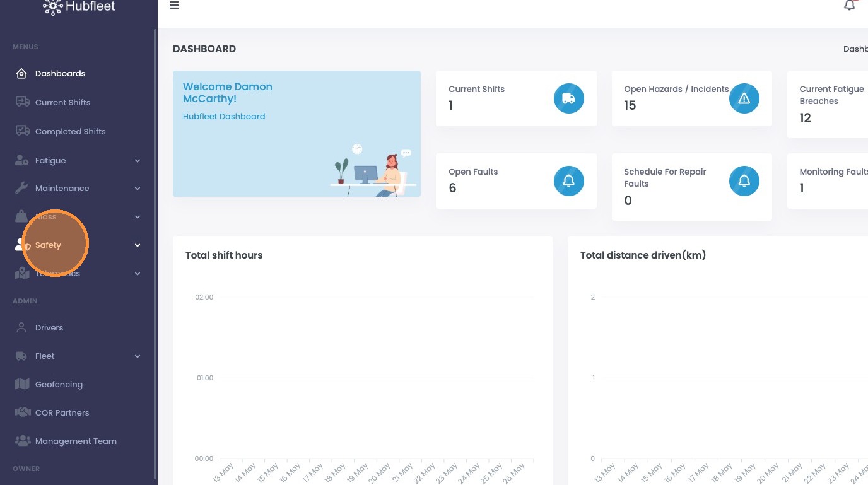Open the Open Faults card

pos(516,181)
